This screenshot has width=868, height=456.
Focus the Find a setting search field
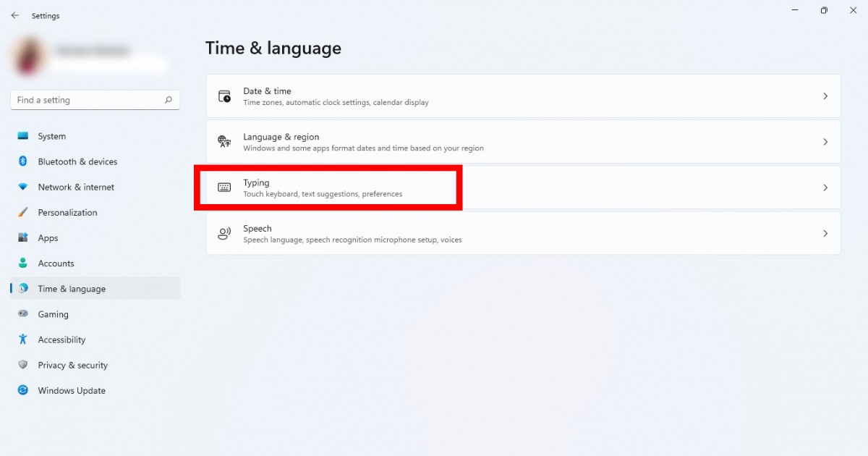95,100
